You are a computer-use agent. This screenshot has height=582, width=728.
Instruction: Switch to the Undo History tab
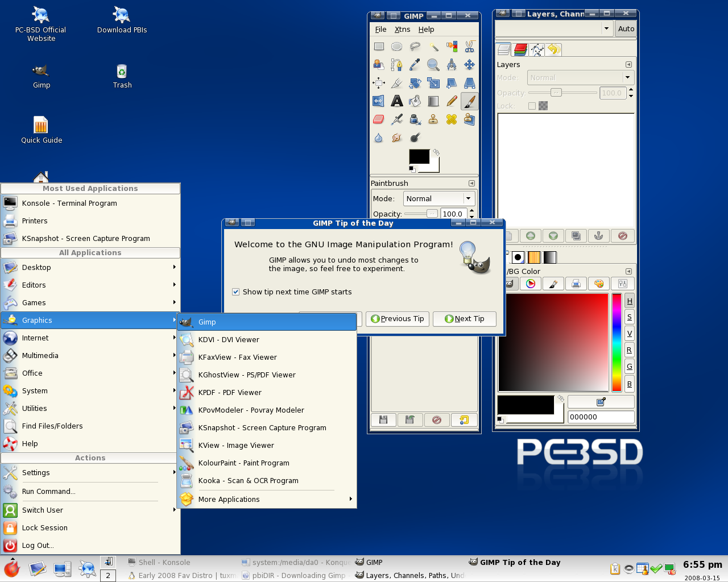pyautogui.click(x=554, y=49)
